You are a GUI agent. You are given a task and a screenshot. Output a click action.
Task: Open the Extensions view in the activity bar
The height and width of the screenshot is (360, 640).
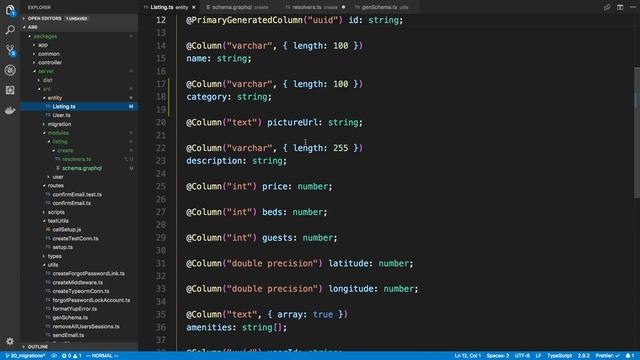point(10,90)
